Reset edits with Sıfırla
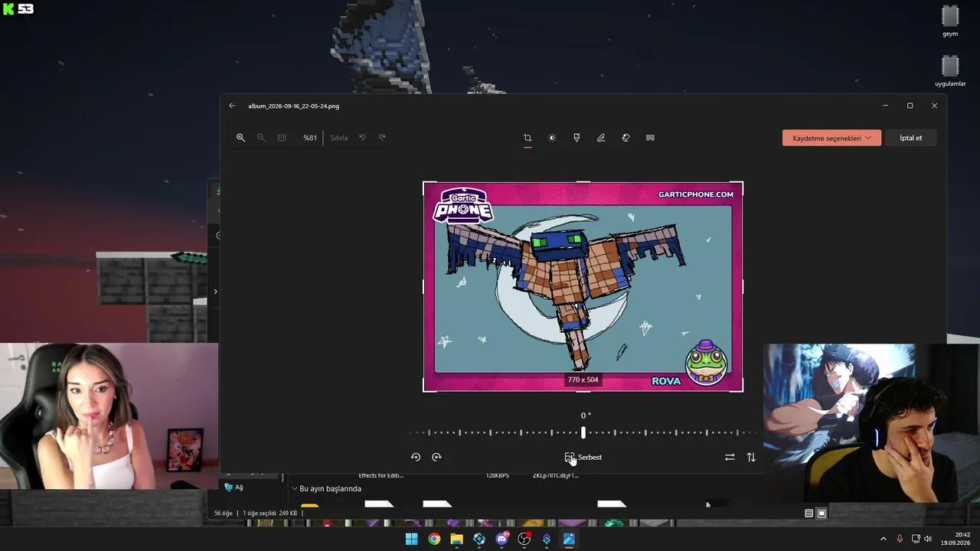 339,138
